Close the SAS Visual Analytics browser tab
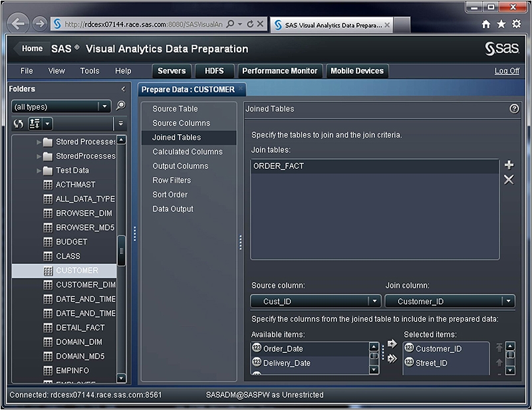 (387, 25)
